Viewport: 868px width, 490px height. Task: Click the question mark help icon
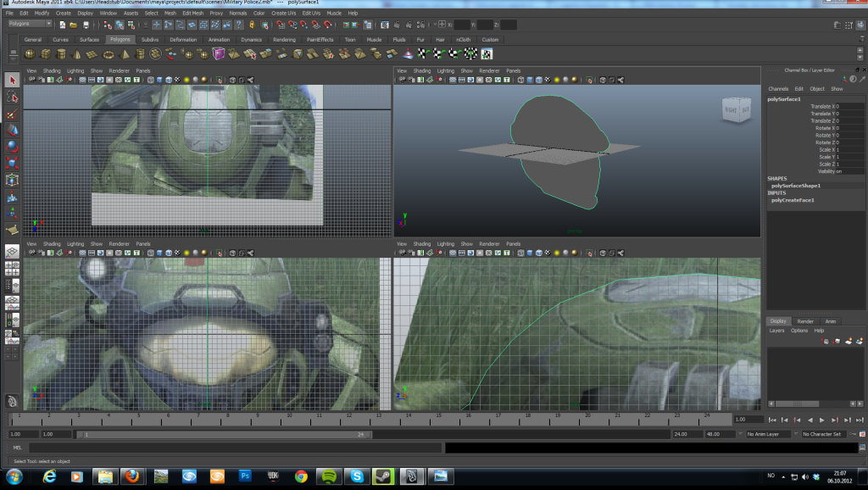click(x=238, y=25)
